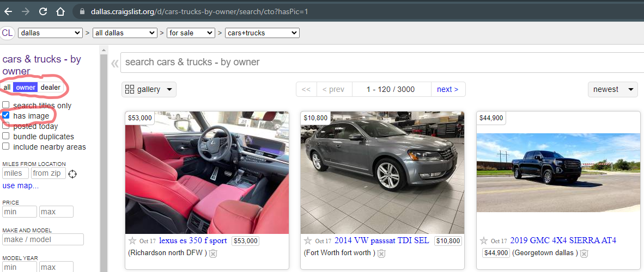Toggle search titles only checkbox

point(6,105)
